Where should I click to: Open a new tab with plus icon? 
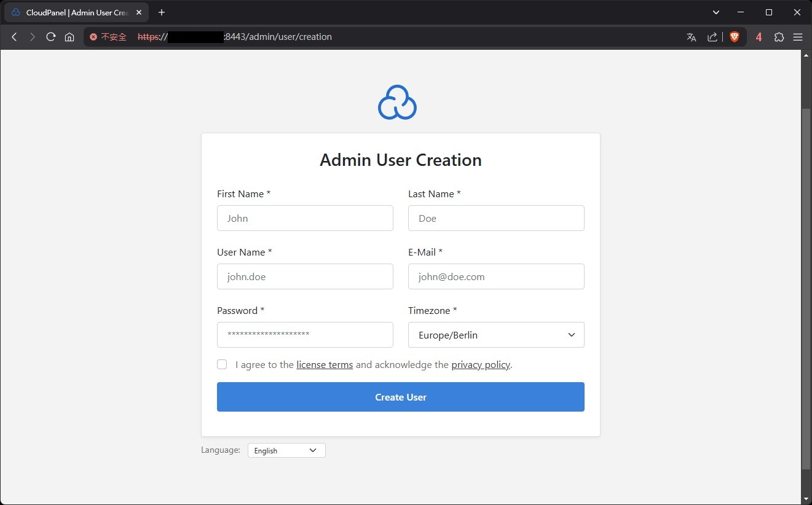point(162,12)
